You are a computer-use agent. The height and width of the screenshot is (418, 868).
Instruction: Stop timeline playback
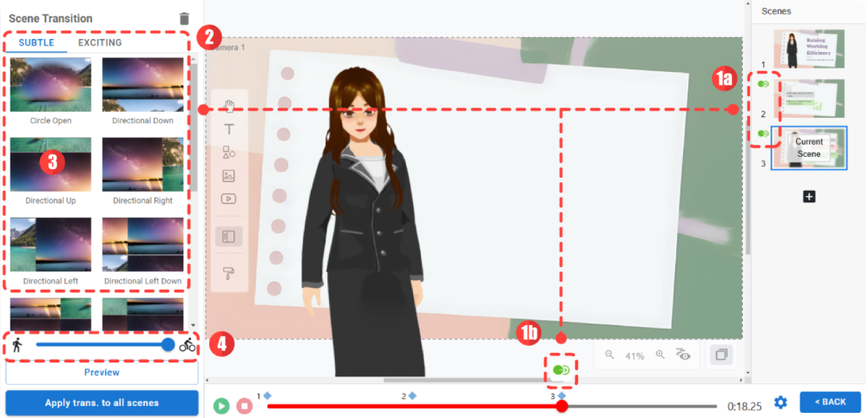[x=244, y=405]
